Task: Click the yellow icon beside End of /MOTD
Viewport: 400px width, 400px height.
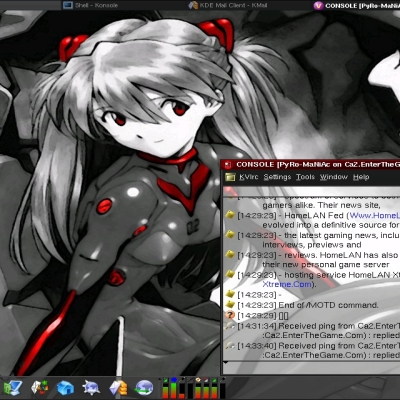Action: 230,304
